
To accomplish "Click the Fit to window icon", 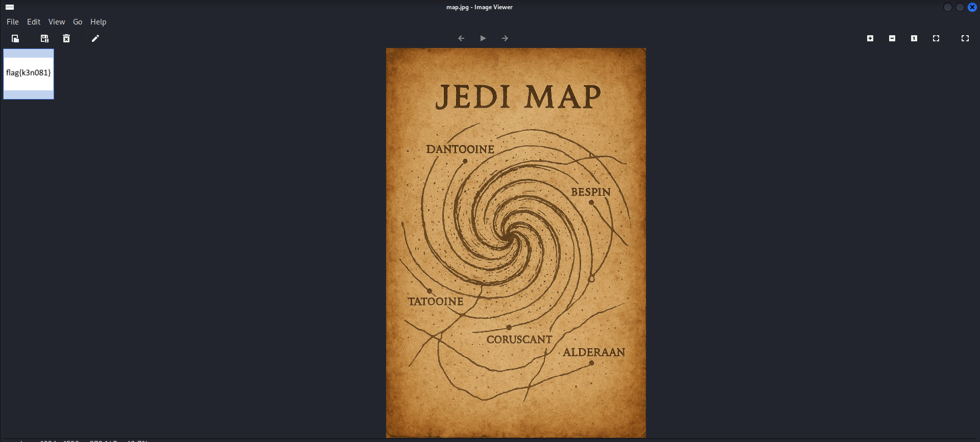I will point(936,38).
